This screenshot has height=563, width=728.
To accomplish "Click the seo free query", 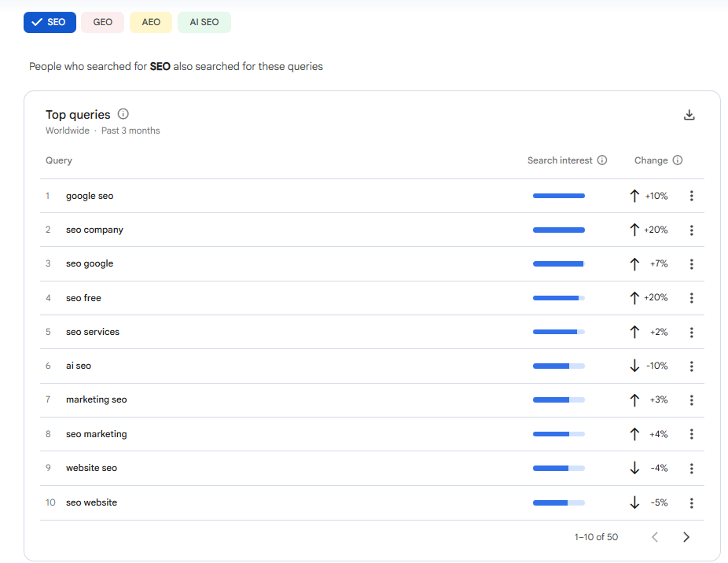I will pos(83,298).
